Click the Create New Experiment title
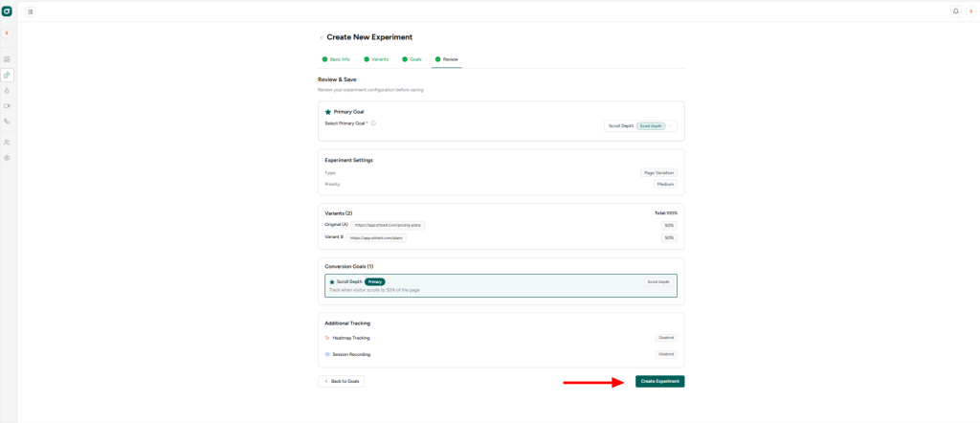The height and width of the screenshot is (423, 980). (x=369, y=37)
